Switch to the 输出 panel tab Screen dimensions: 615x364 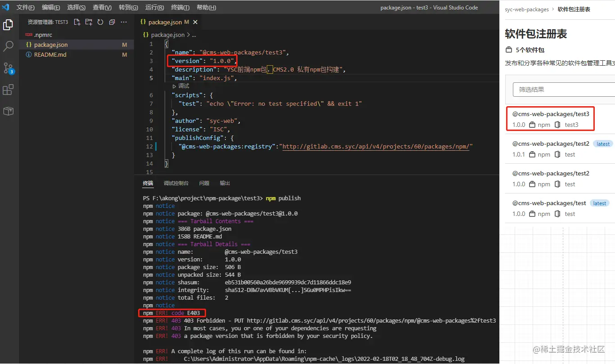pyautogui.click(x=225, y=183)
